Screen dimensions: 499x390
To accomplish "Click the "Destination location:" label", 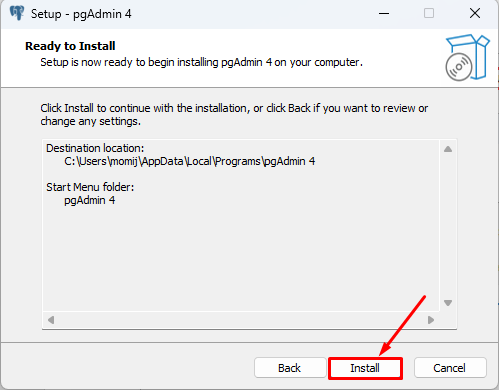I will pyautogui.click(x=95, y=148).
